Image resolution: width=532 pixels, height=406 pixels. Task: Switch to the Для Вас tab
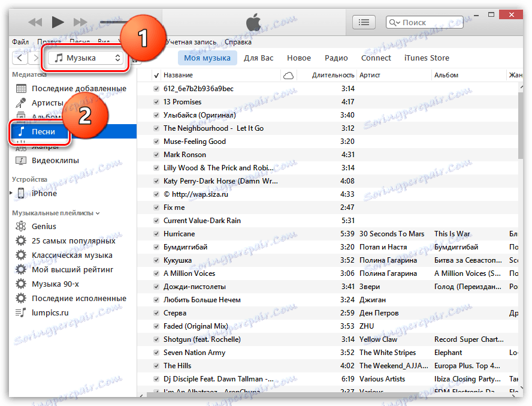pyautogui.click(x=259, y=58)
